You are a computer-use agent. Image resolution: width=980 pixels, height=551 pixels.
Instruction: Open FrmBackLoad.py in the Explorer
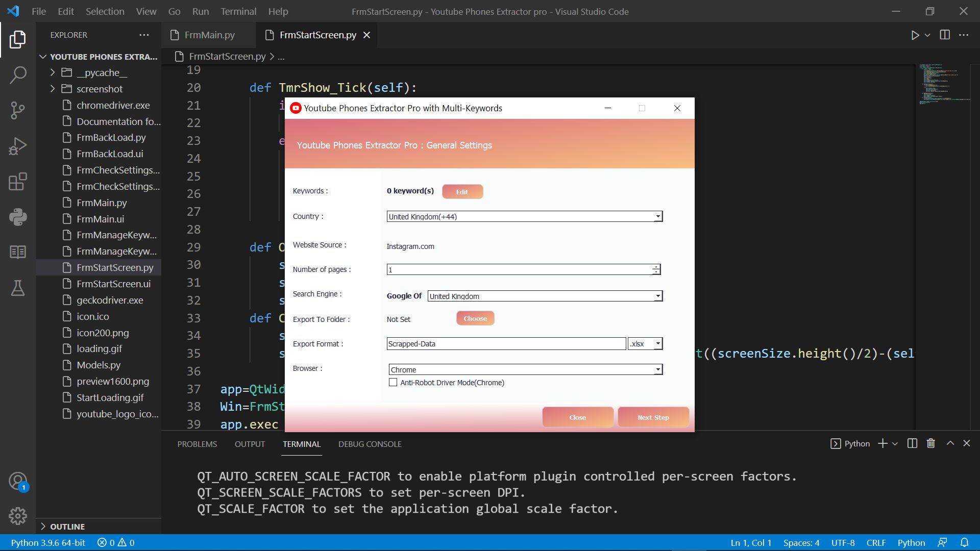tap(111, 137)
